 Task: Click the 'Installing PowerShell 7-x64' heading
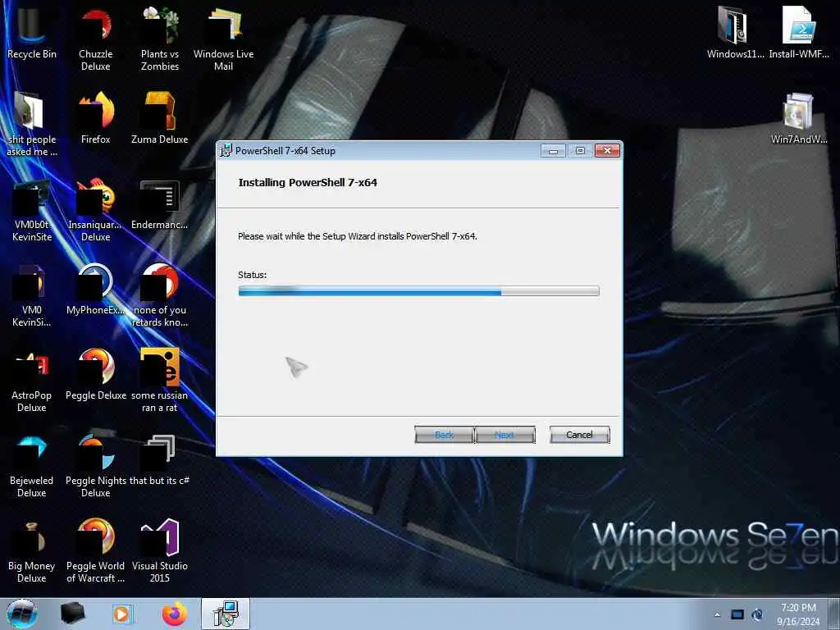(x=308, y=183)
